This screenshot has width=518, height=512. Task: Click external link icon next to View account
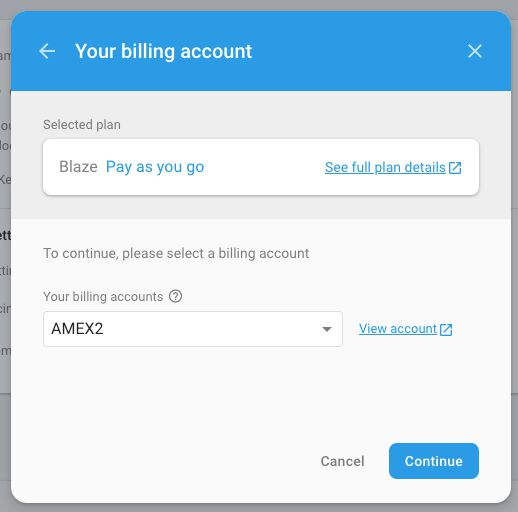[446, 329]
